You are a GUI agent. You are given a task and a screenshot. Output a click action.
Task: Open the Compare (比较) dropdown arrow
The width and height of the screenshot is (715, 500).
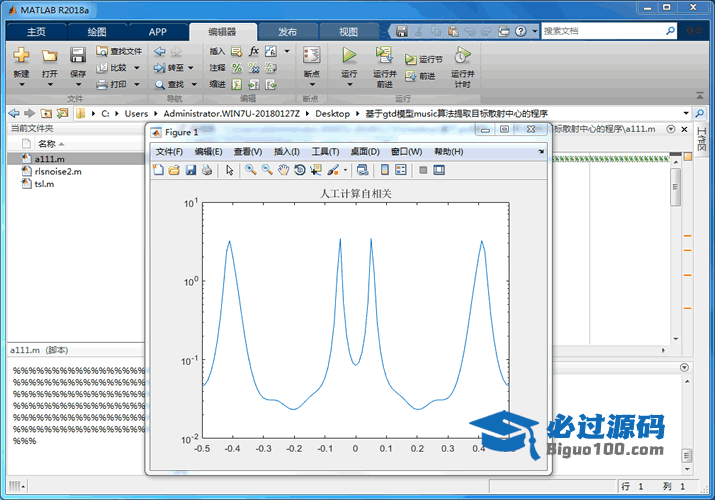tap(136, 68)
